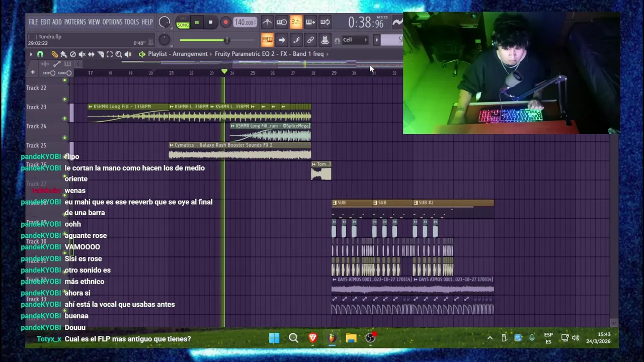Toggle the STEP edit mode
This screenshot has height=362, width=644.
(x=49, y=73)
